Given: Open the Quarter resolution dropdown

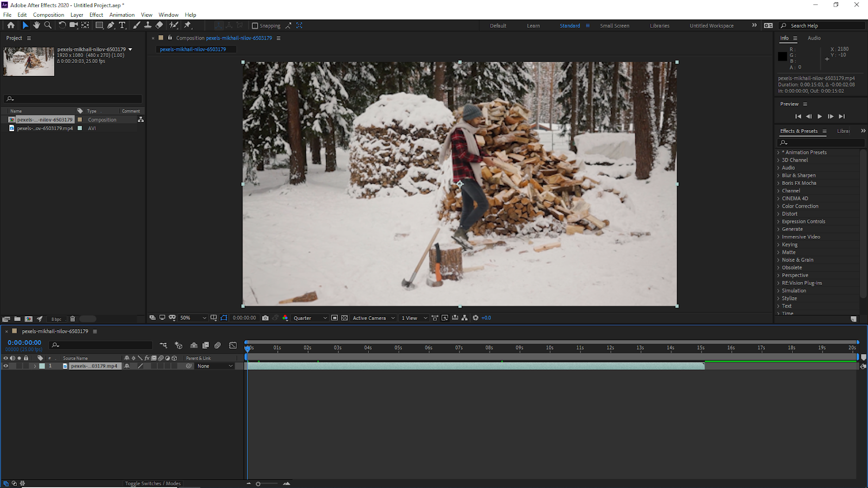Looking at the screenshot, I should [310, 318].
